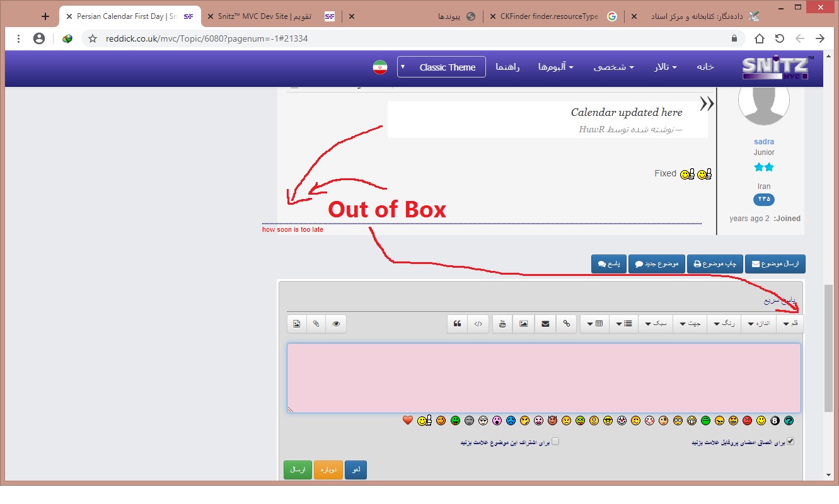Toggle the eye preview button in the editor
Screen dimensions: 839x504
[x=336, y=324]
